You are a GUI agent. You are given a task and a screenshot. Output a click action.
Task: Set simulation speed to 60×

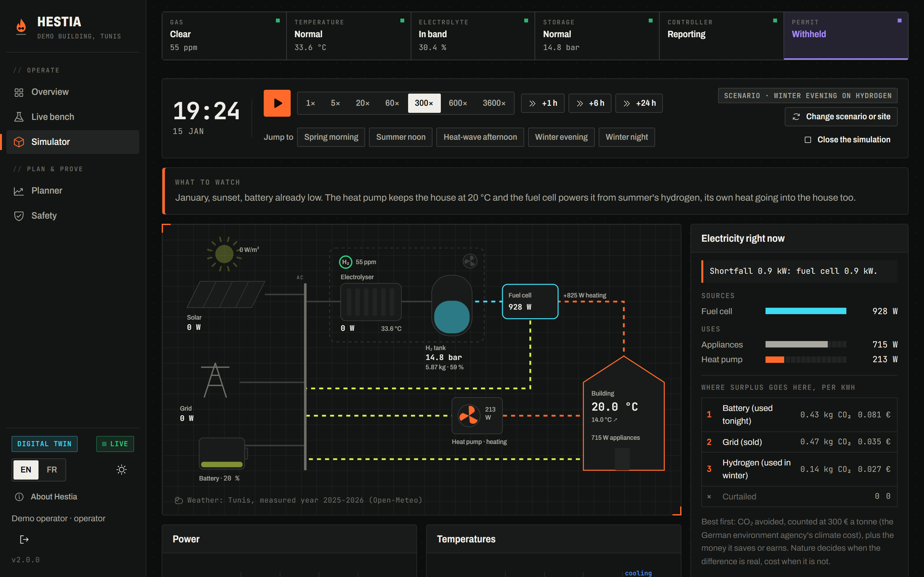click(392, 103)
